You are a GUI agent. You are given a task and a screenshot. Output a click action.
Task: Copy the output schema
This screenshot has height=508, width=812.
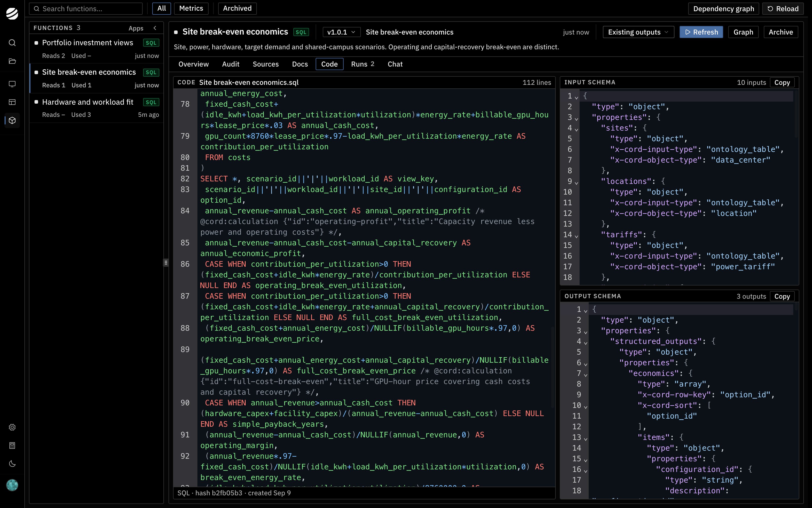click(782, 296)
